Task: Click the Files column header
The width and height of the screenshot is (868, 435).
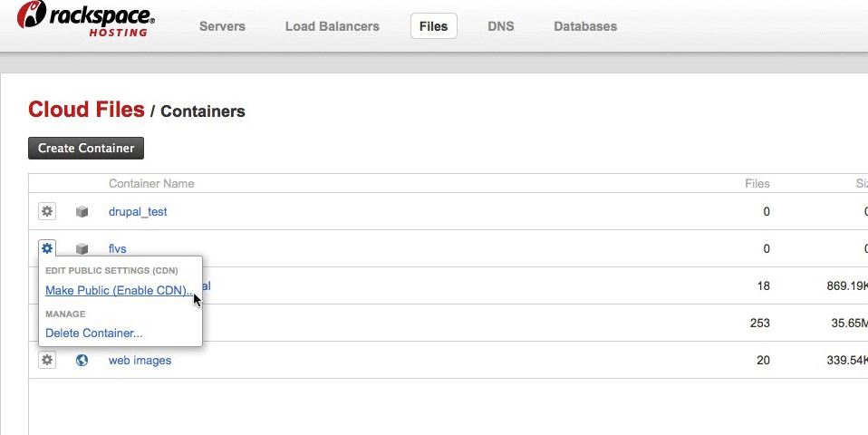Action: coord(757,184)
